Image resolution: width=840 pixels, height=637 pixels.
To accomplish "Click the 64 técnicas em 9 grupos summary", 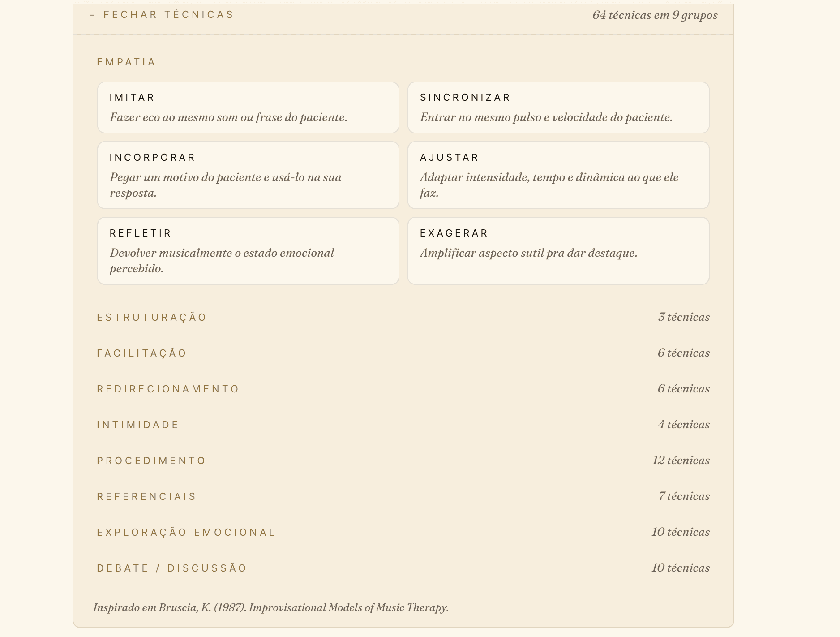I will tap(655, 15).
